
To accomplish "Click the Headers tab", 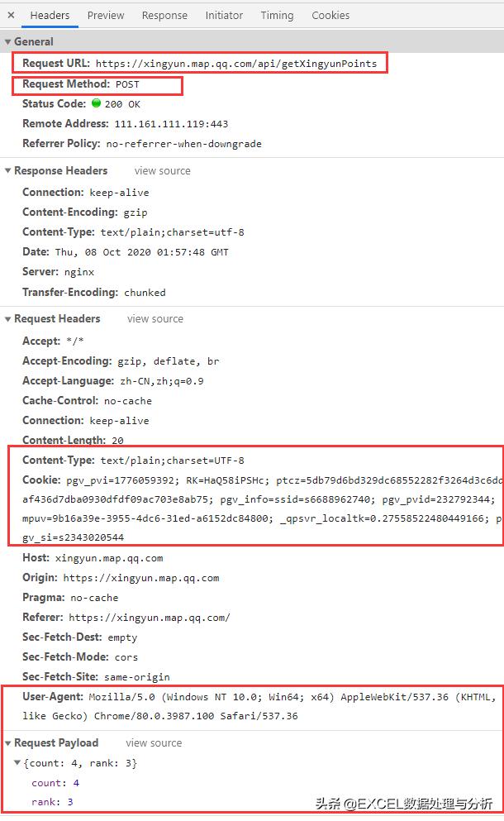I will 50,15.
